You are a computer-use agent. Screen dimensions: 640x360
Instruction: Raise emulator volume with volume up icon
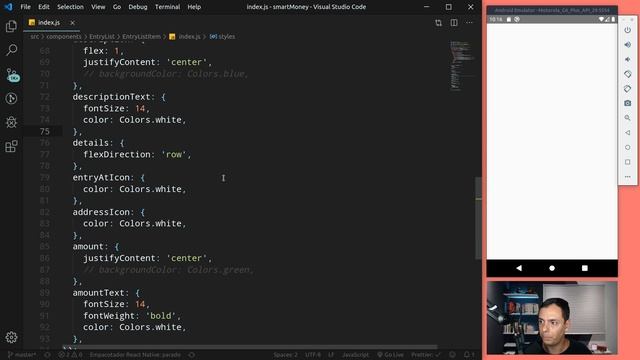[x=627, y=45]
